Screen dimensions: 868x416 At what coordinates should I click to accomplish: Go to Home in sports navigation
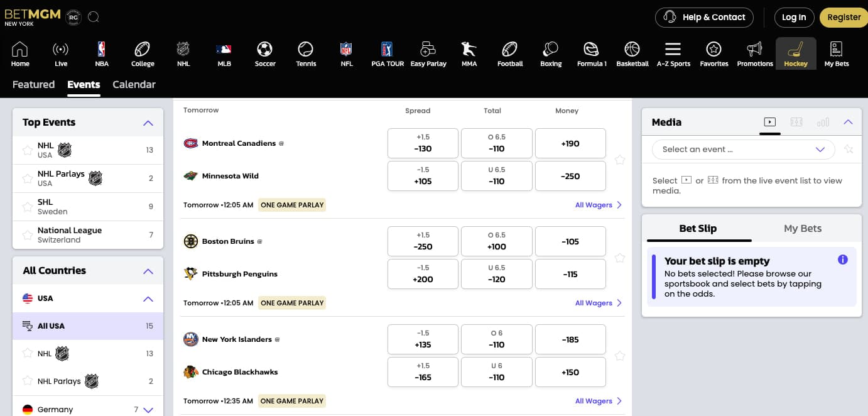20,53
